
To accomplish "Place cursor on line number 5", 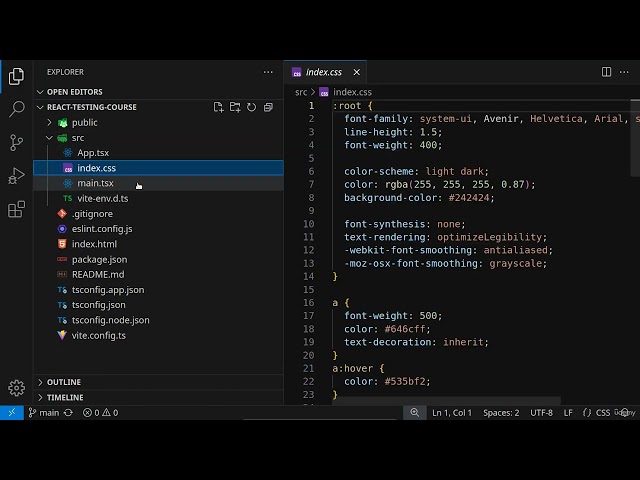I will (311, 158).
